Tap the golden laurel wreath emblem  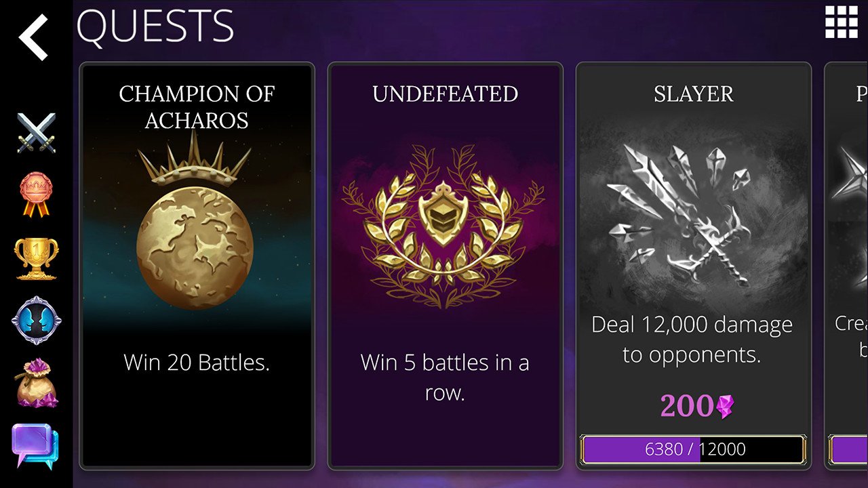[443, 227]
